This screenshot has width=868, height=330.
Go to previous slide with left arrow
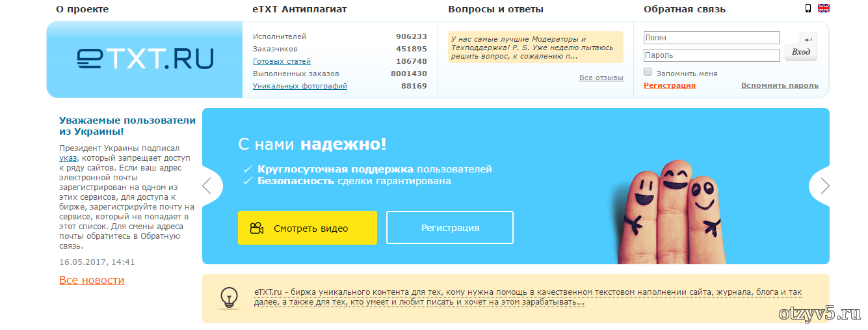[207, 186]
